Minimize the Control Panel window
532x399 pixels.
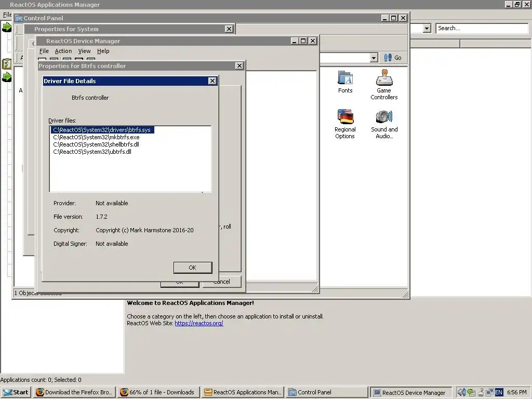tap(384, 18)
